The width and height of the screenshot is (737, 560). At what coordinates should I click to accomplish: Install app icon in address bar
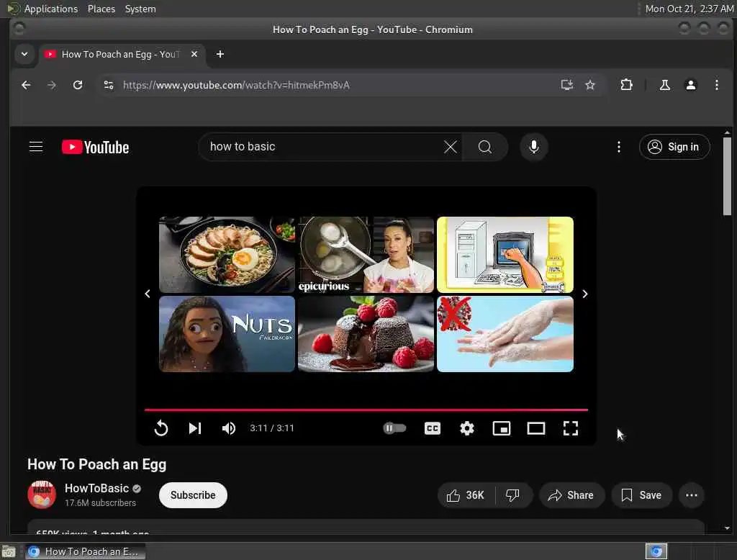(567, 85)
